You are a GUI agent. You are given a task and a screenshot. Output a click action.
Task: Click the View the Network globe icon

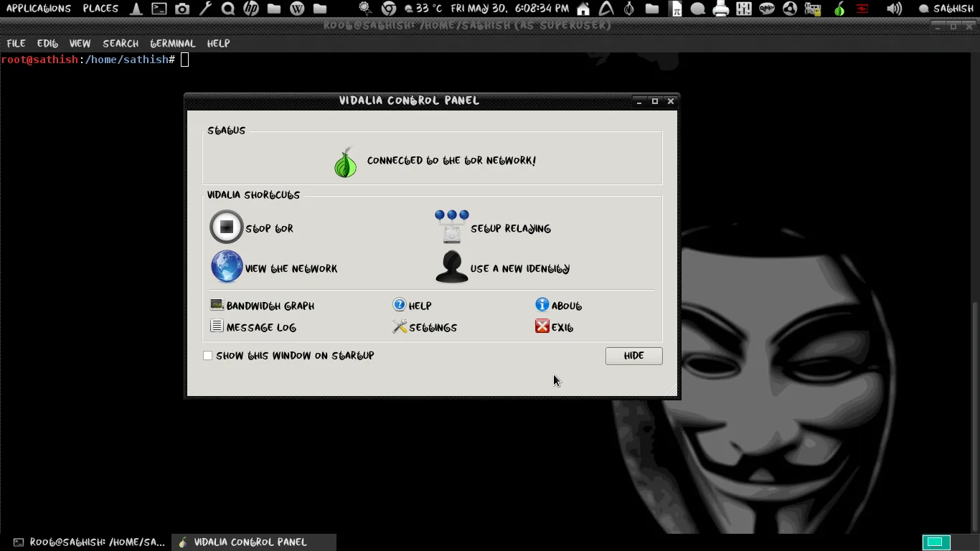coord(227,267)
